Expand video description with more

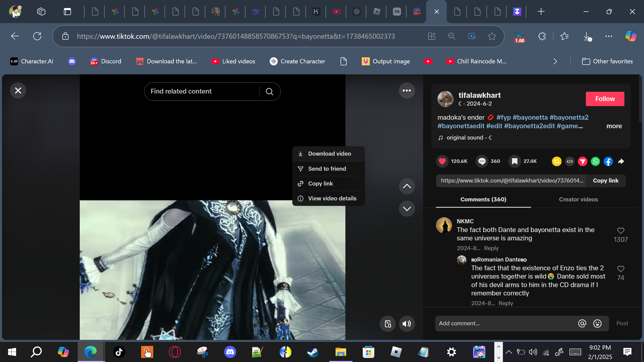[614, 126]
